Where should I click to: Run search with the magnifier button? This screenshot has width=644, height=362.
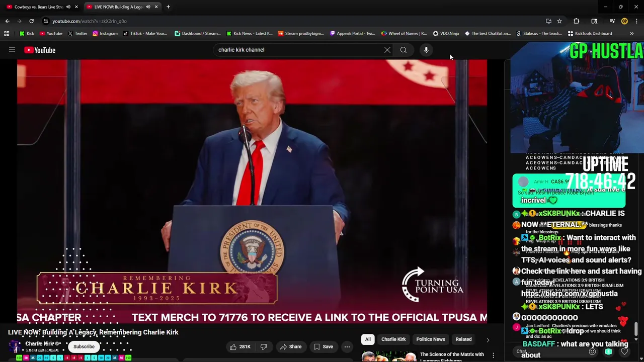click(x=403, y=50)
